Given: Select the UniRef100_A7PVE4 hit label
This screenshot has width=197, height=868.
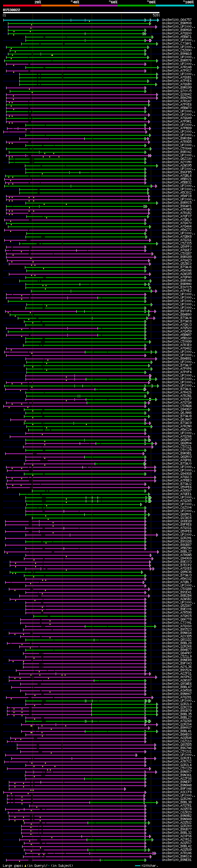Looking at the screenshot, I should click(x=176, y=81).
